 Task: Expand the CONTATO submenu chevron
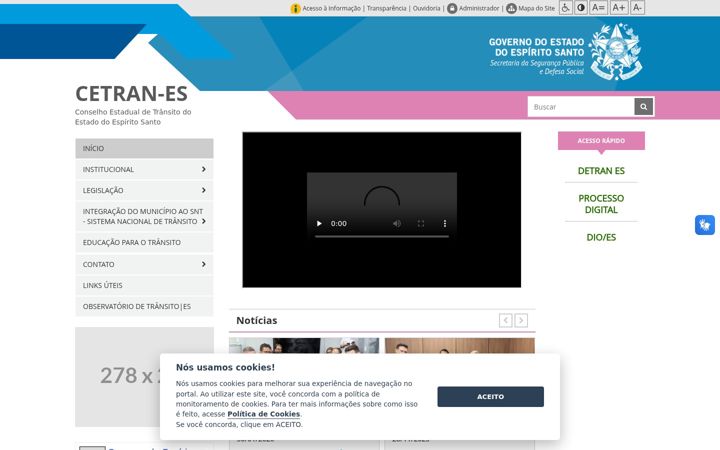(203, 264)
